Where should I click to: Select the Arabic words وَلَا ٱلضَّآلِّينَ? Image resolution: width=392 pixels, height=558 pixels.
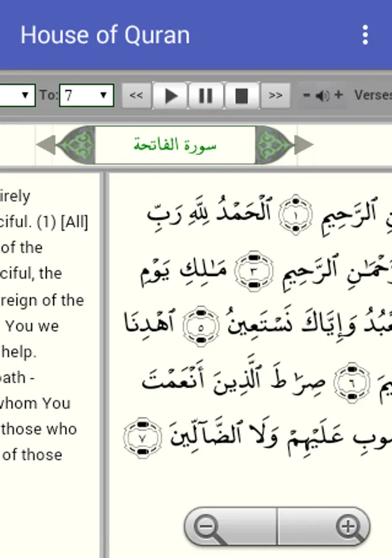[225, 436]
